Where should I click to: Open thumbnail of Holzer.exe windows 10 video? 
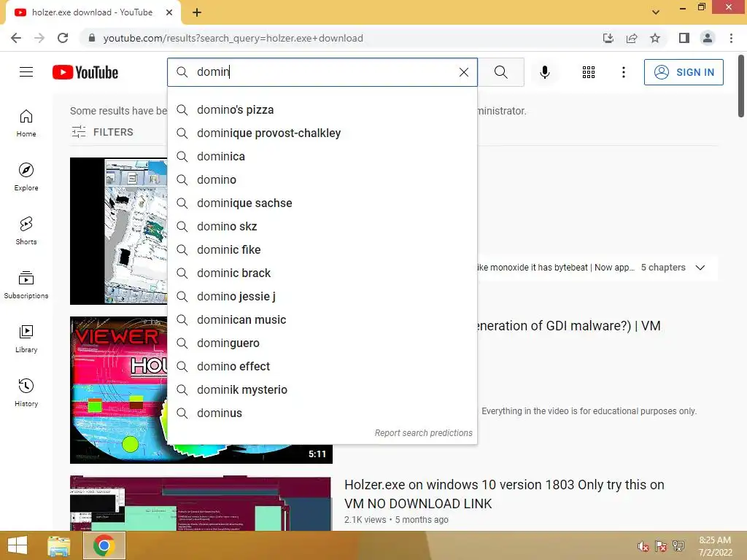click(201, 503)
